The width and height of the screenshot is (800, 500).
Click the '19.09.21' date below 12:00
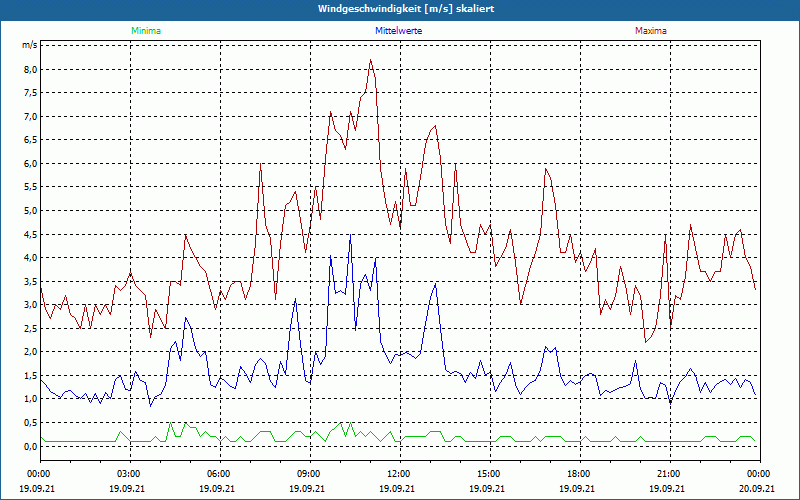point(397,488)
